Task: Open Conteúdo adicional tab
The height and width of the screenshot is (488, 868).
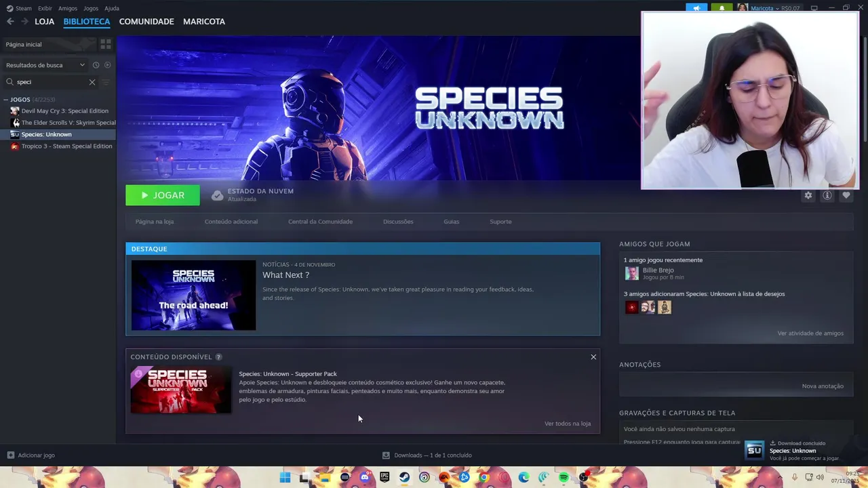Action: coord(231,222)
